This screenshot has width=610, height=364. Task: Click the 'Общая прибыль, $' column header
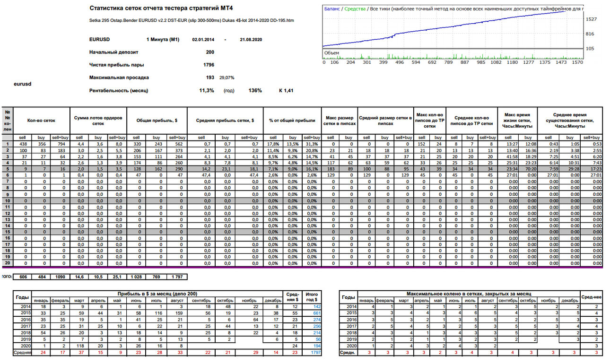tap(157, 121)
